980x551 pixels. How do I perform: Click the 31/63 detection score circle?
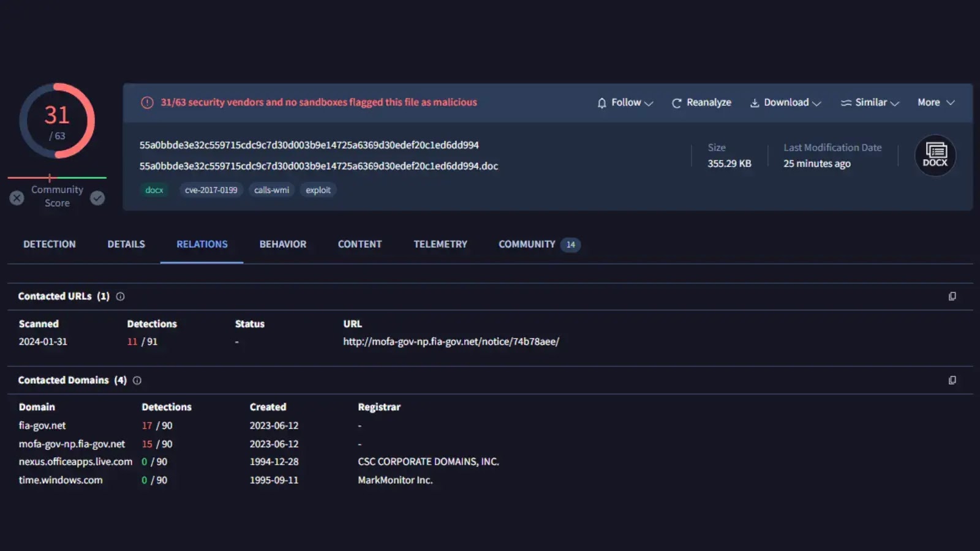tap(57, 121)
